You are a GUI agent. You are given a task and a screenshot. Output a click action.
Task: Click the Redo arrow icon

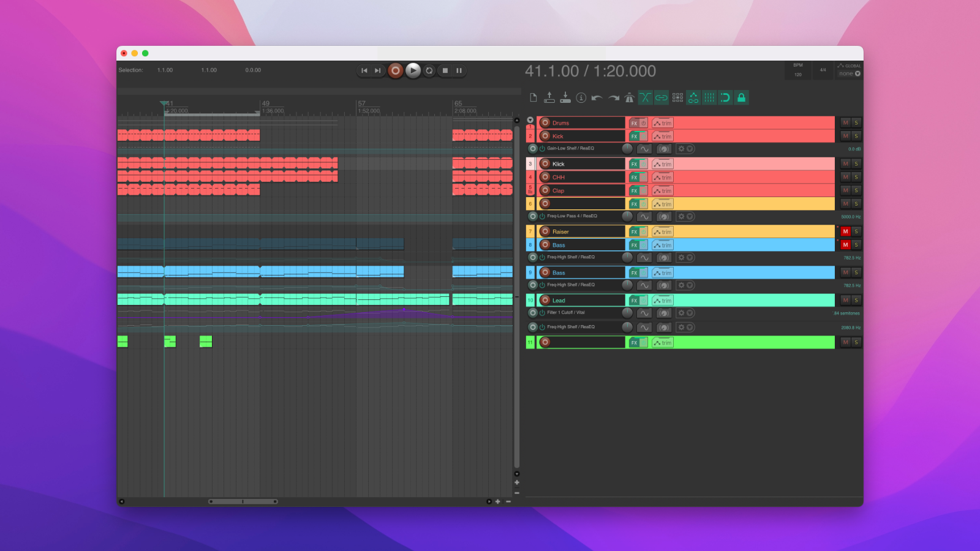[x=613, y=97]
